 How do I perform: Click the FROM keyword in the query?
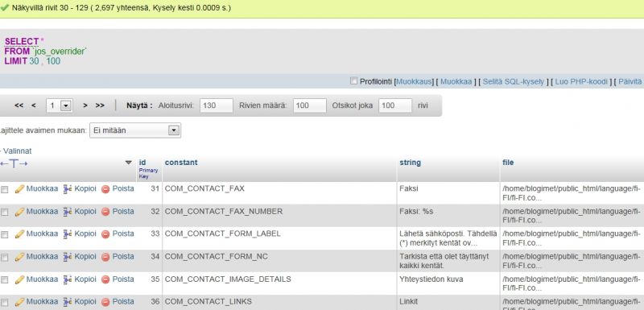click(17, 52)
